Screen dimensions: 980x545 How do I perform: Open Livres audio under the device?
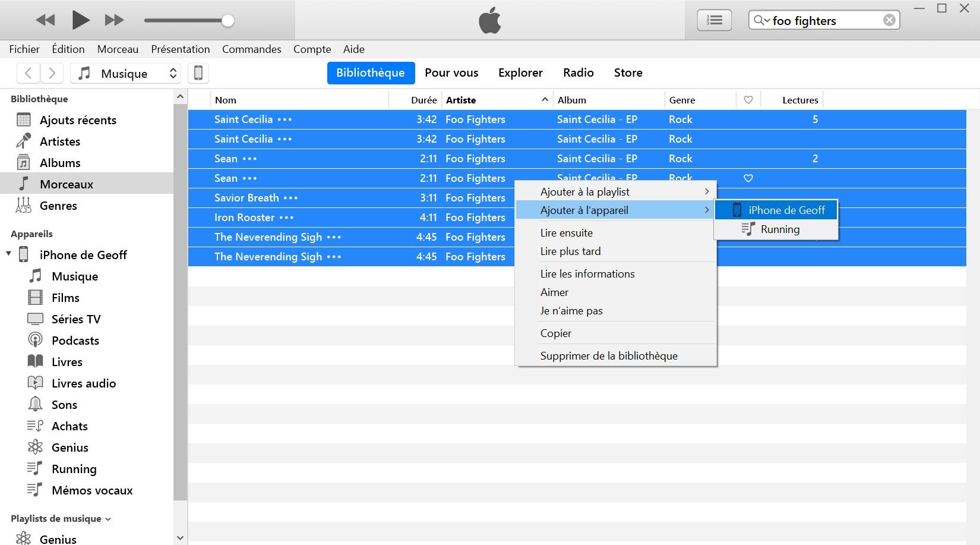coord(84,383)
